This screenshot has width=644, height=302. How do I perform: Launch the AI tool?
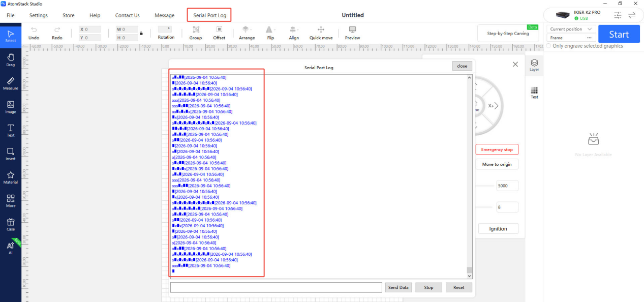click(x=11, y=248)
